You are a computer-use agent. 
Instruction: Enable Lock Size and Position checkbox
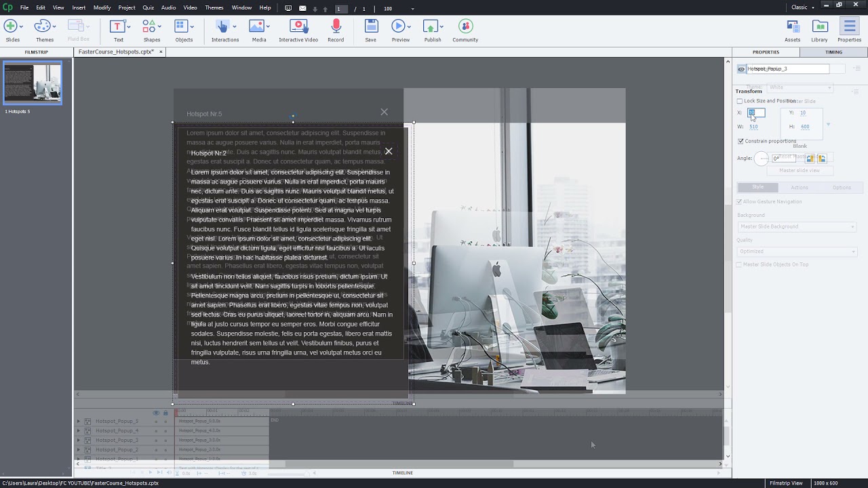tap(740, 101)
